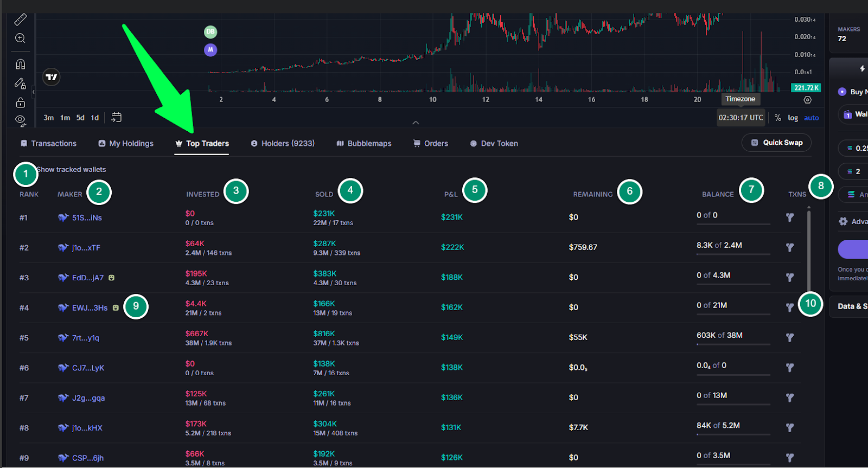Open maker 51S...iNs wallet link
The image size is (868, 468).
(87, 218)
